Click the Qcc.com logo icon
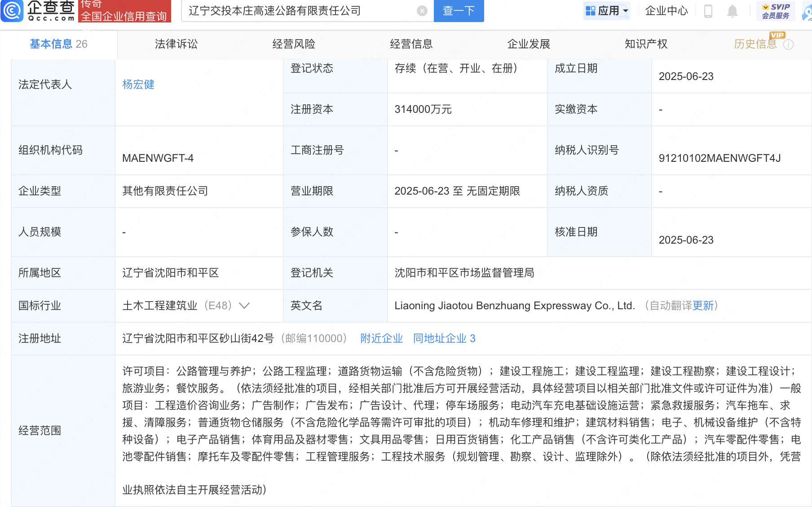The image size is (812, 507). (12, 11)
